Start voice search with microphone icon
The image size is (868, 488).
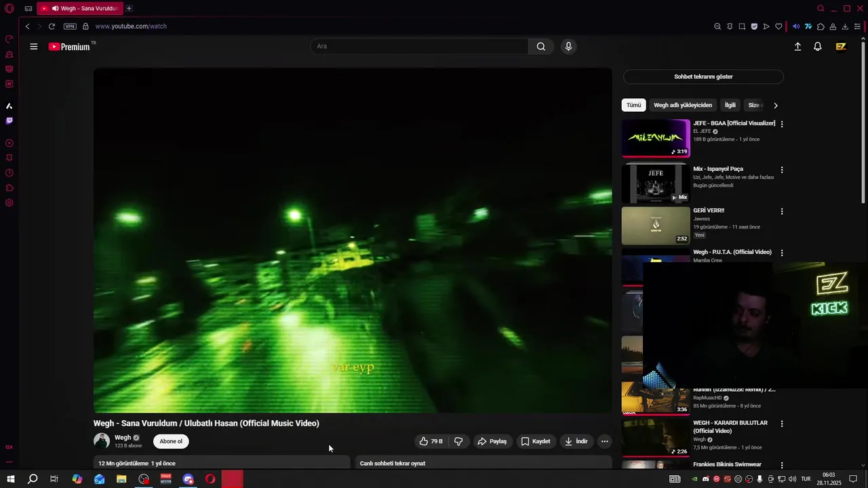(x=568, y=47)
